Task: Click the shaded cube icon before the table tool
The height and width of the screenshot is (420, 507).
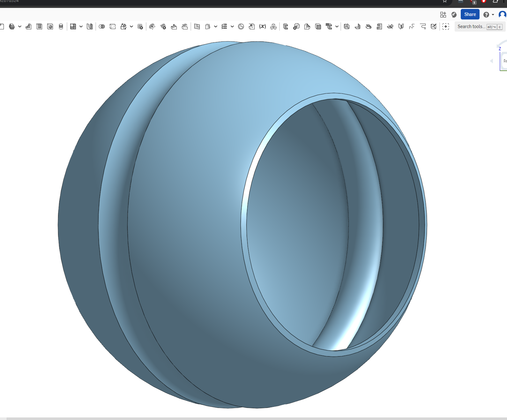Action: 318,26
